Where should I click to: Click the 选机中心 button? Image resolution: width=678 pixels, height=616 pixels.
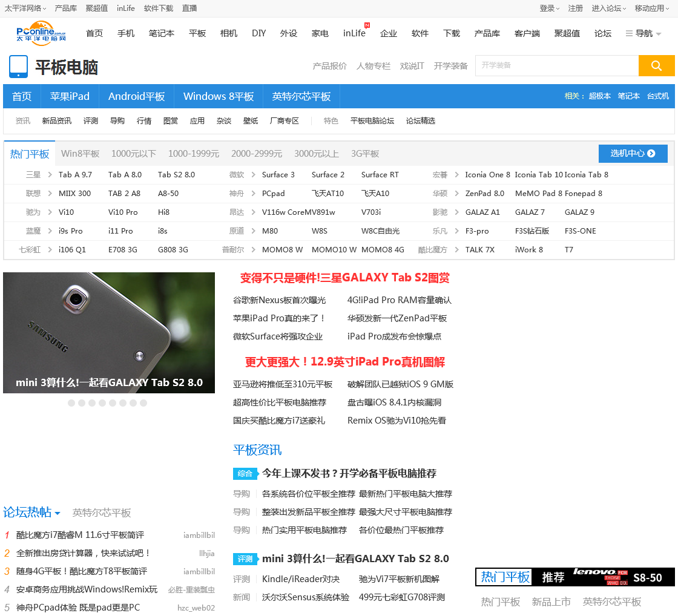[x=633, y=154]
